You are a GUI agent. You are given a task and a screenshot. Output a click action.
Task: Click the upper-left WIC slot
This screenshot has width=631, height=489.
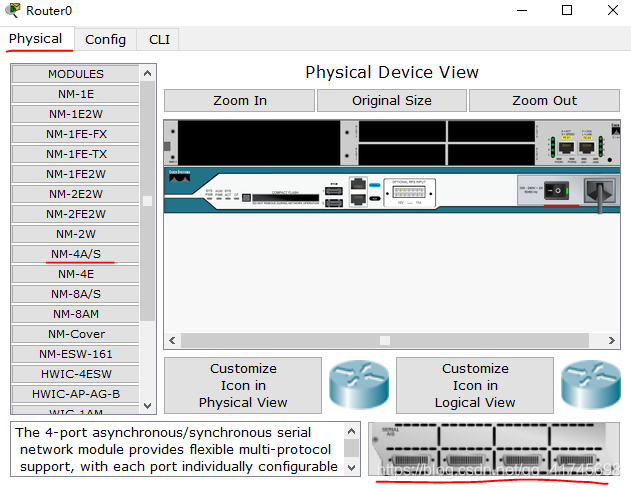coord(402,131)
